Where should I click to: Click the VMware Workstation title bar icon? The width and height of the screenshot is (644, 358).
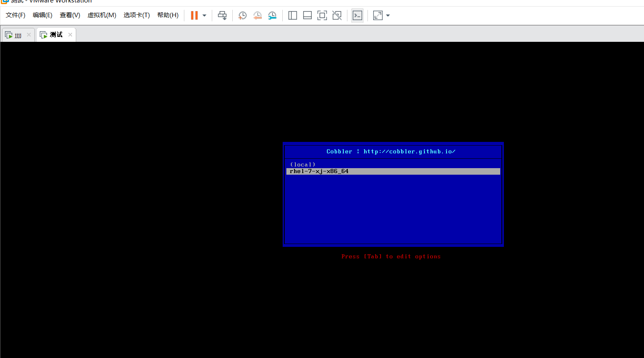click(5, 2)
